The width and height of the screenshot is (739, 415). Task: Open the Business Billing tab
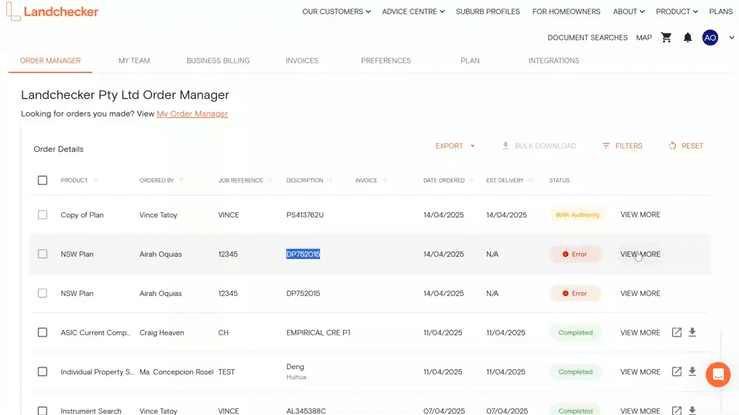click(218, 61)
